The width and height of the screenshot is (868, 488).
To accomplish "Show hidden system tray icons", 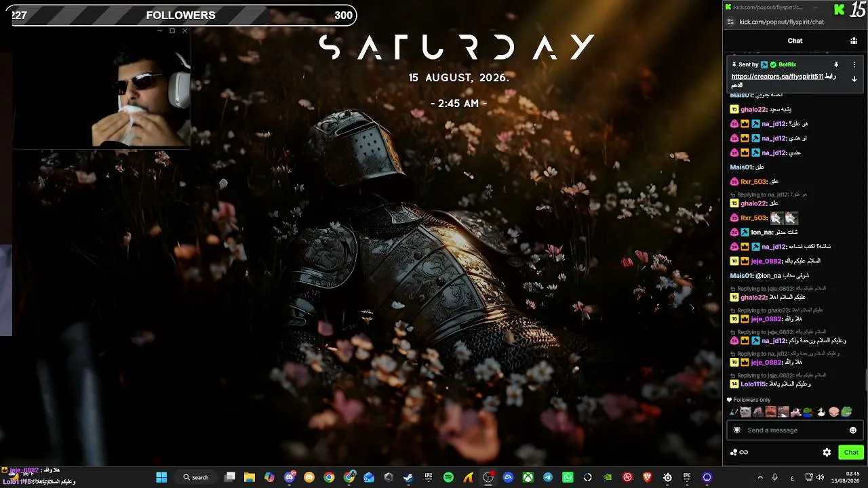I will (760, 477).
